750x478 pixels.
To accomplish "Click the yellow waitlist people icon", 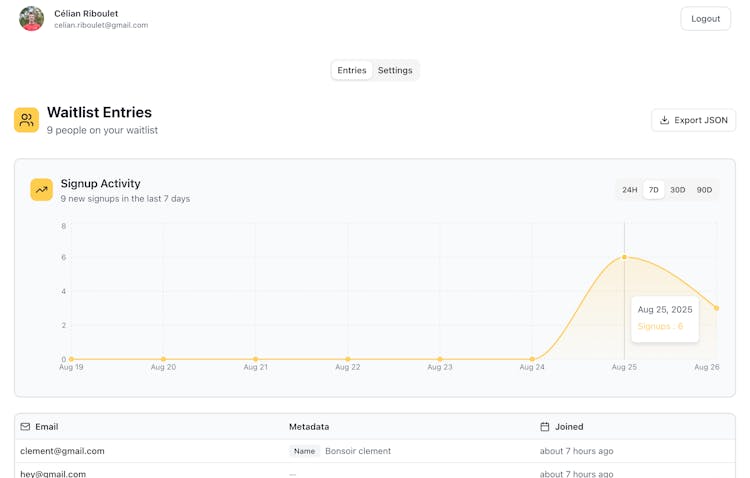I will [x=26, y=120].
